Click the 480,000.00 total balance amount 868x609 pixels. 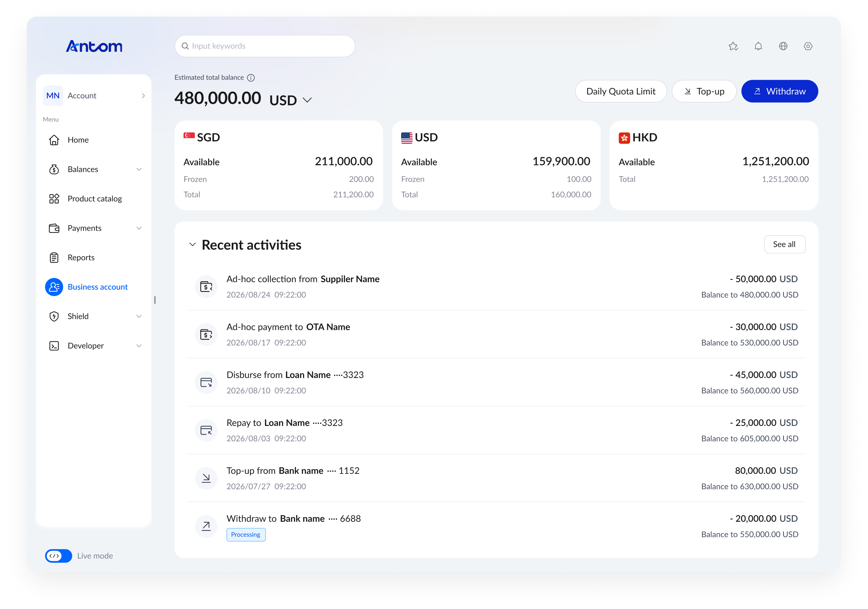point(218,98)
